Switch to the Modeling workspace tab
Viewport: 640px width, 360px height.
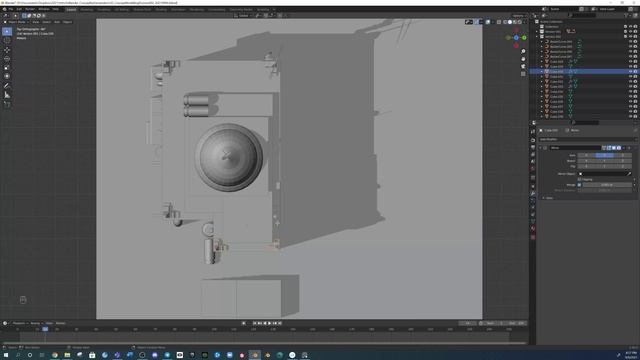pos(87,9)
